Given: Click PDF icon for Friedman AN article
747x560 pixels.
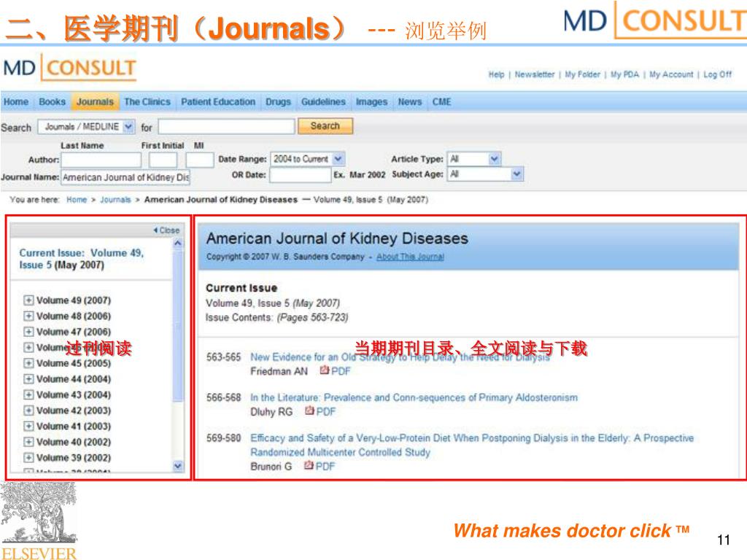Looking at the screenshot, I should [325, 370].
